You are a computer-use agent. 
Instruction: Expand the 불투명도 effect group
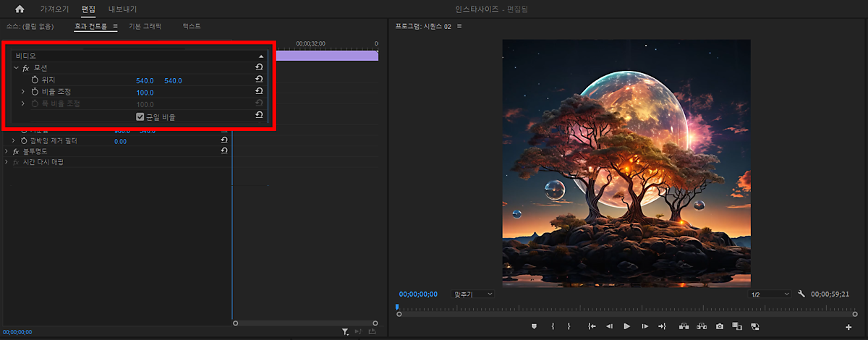tap(7, 151)
